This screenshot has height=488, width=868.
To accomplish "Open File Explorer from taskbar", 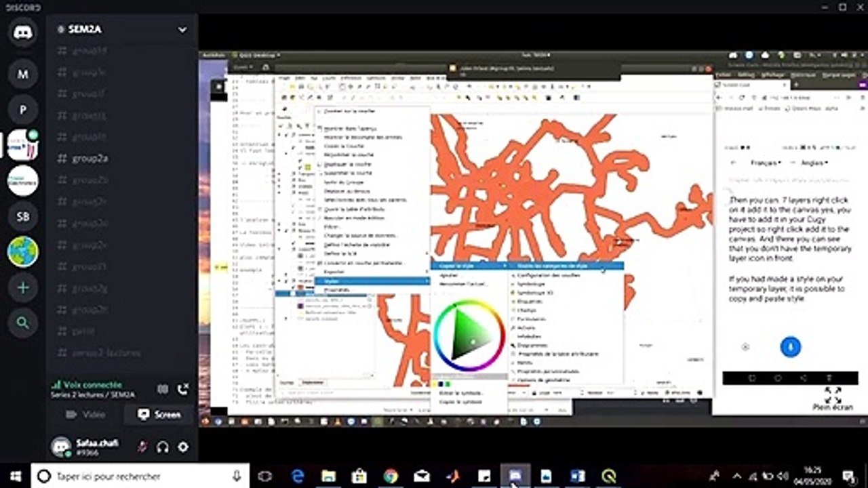I will click(328, 476).
